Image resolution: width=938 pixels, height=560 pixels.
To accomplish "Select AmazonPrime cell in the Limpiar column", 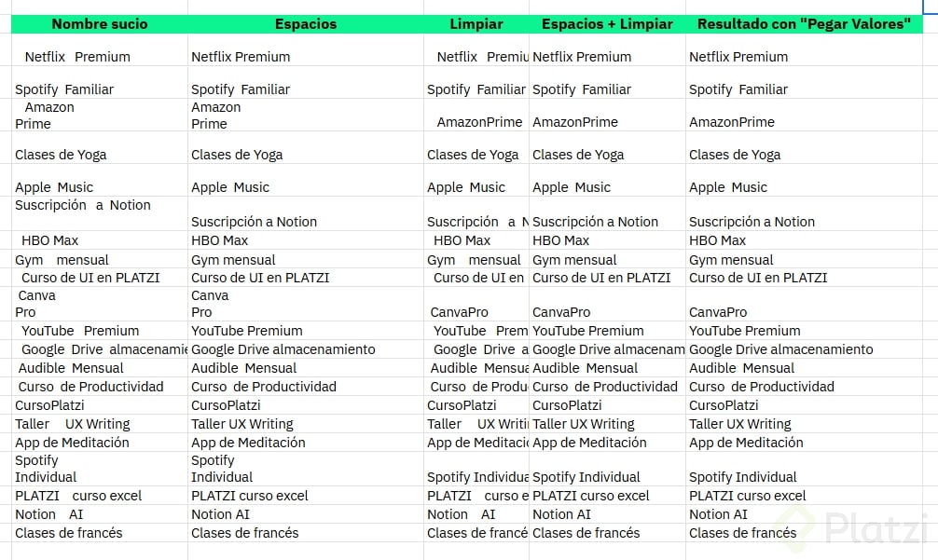I will click(479, 122).
